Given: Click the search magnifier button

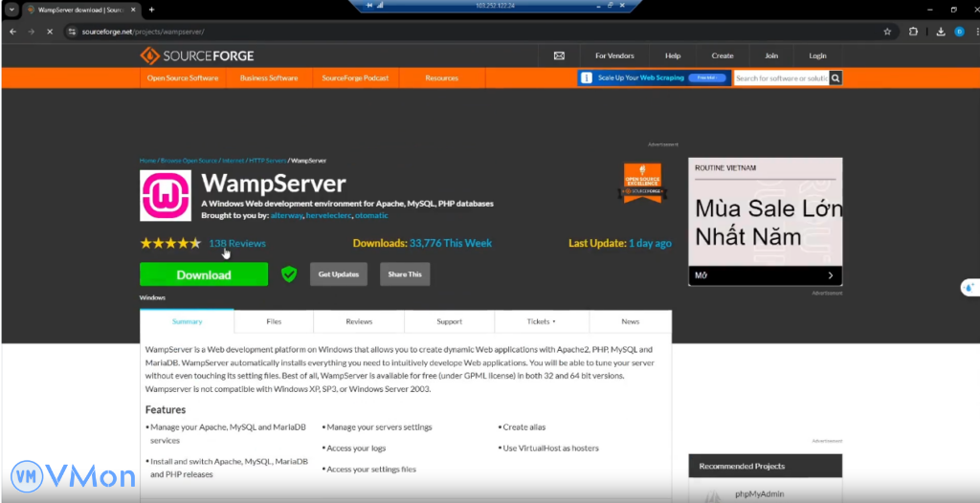Looking at the screenshot, I should (835, 78).
